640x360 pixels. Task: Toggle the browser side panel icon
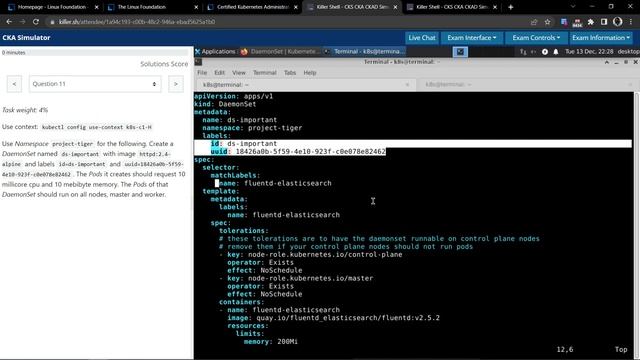point(604,22)
